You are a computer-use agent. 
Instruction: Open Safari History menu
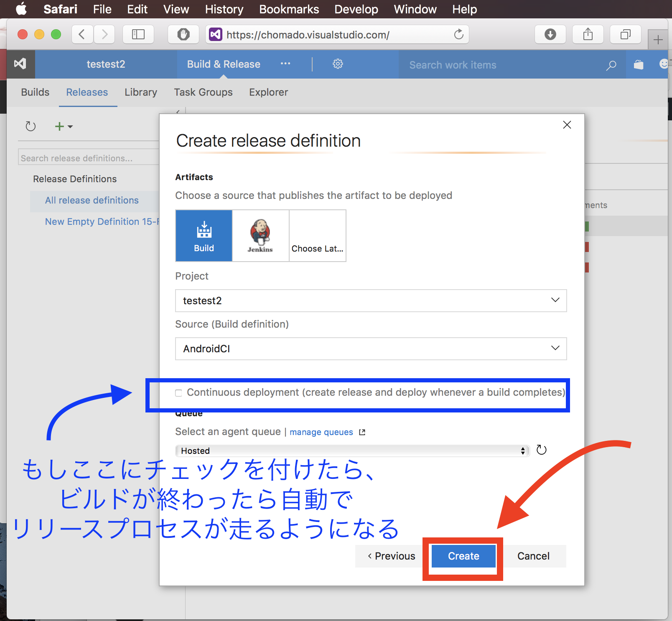(224, 9)
